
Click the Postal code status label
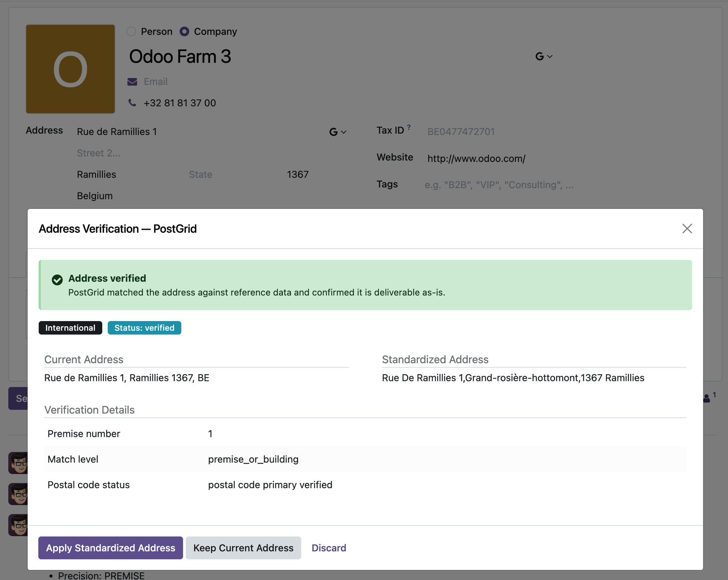click(89, 485)
